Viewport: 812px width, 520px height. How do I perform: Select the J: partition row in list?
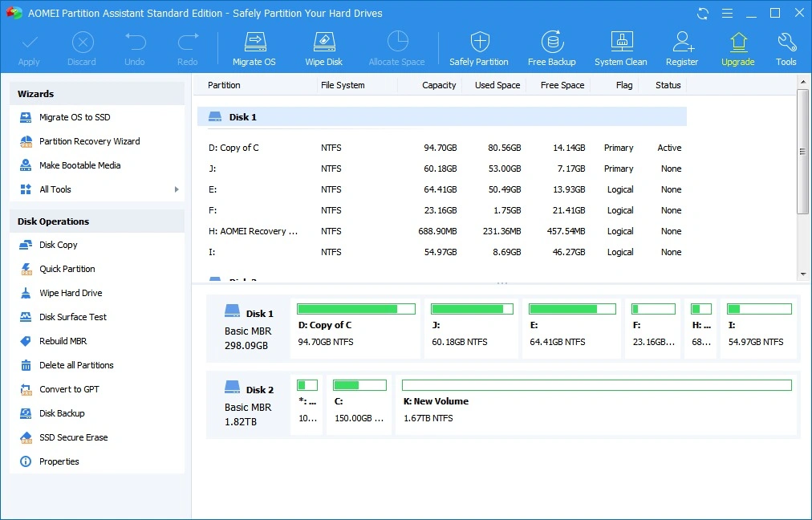(x=442, y=169)
